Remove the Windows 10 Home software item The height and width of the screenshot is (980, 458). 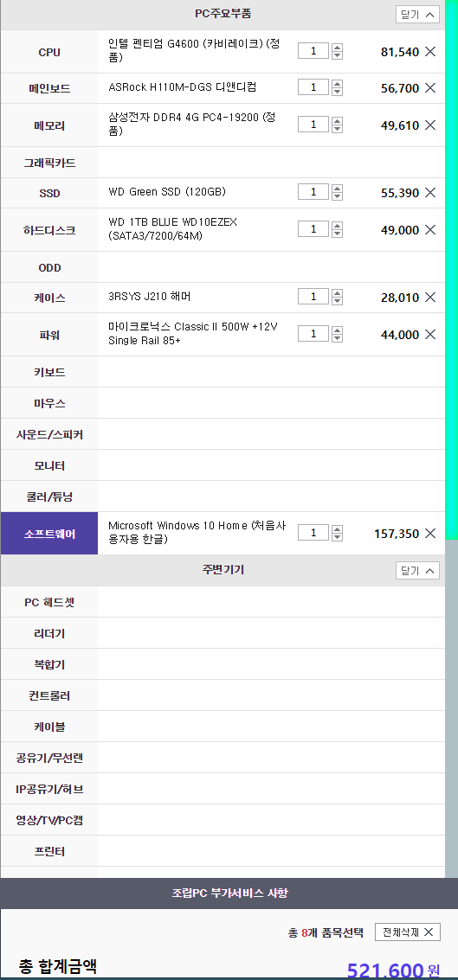pyautogui.click(x=429, y=533)
